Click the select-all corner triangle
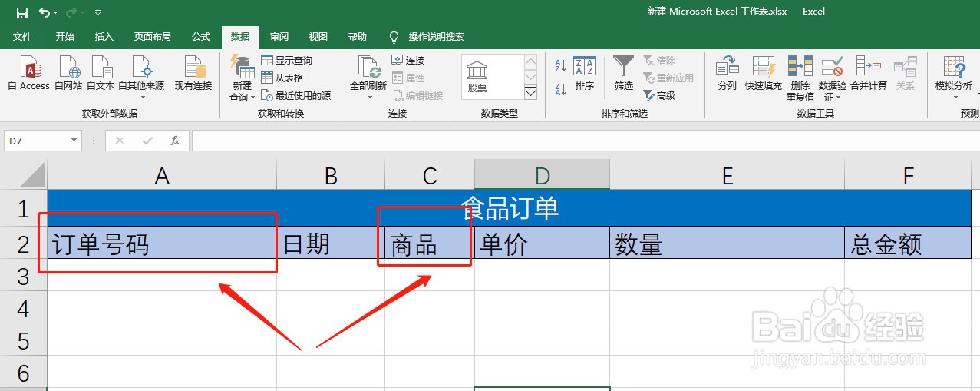 (x=32, y=174)
